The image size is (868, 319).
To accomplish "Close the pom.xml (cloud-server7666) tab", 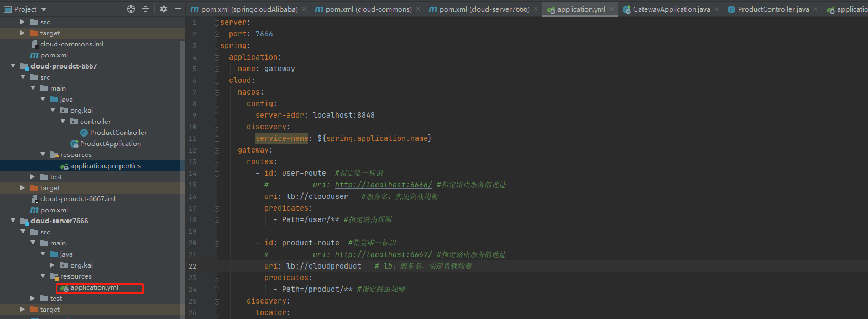I will tap(535, 9).
